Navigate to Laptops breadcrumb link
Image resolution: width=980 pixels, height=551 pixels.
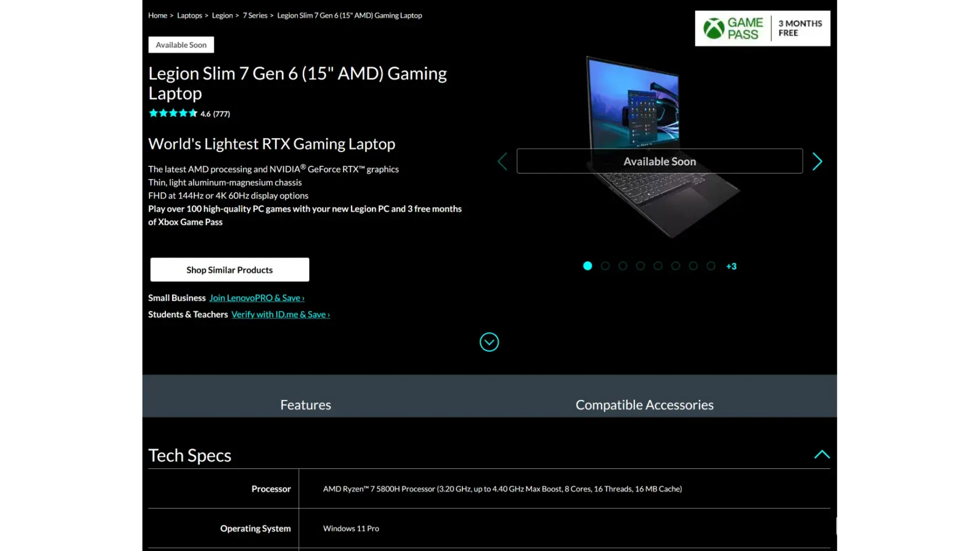coord(189,15)
